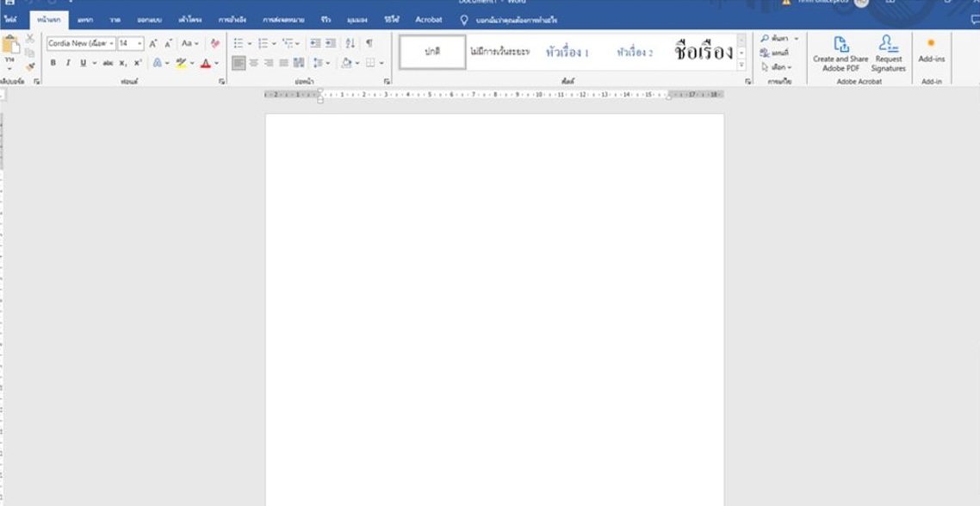
Task: Click the Clear All Formatting icon
Action: click(x=215, y=43)
